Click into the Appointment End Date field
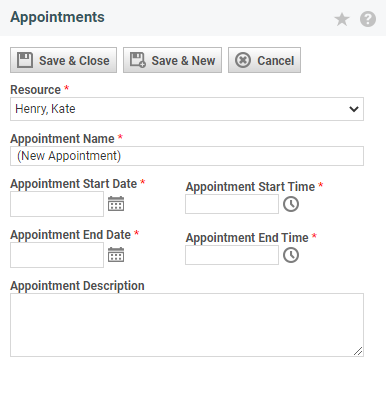Image resolution: width=386 pixels, height=416 pixels. [x=57, y=255]
